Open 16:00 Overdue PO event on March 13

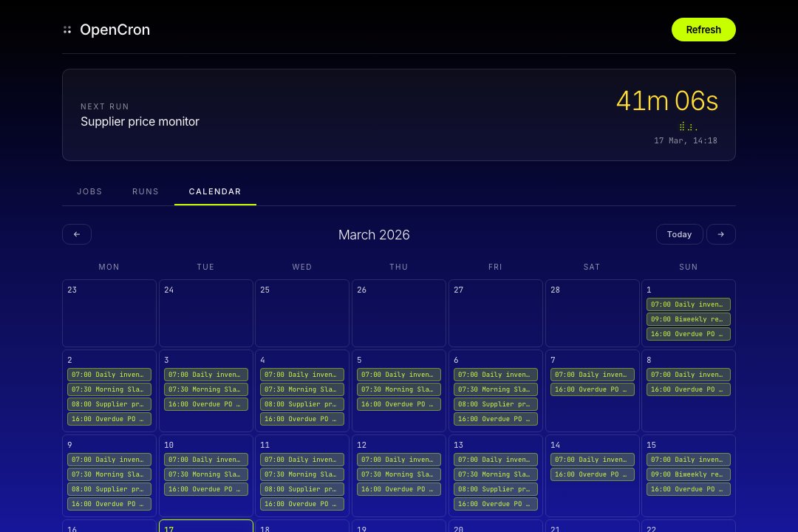(x=496, y=504)
